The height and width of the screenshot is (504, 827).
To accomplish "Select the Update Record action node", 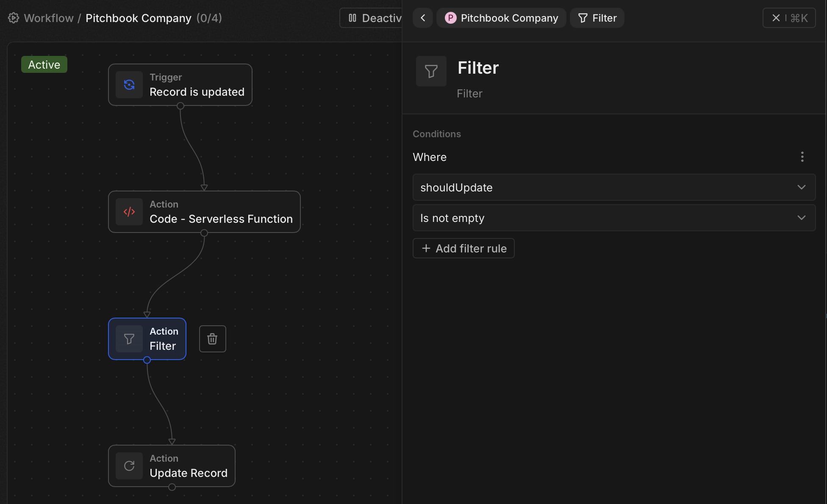I will tap(188, 466).
